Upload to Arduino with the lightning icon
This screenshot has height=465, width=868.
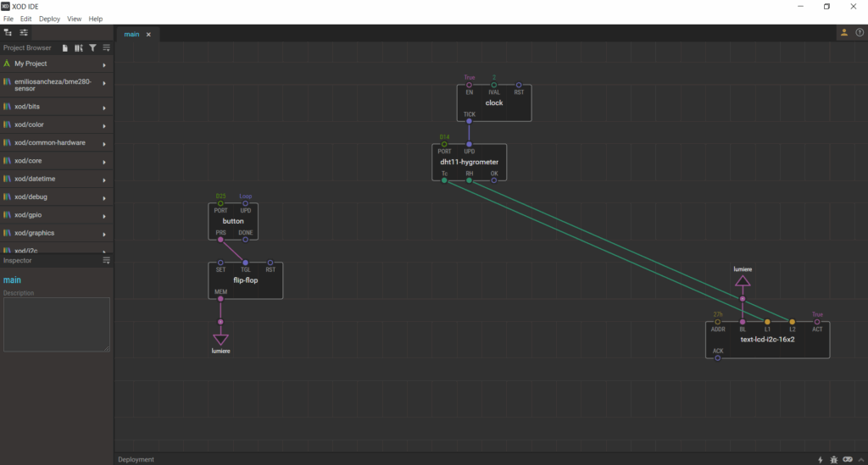(x=821, y=459)
